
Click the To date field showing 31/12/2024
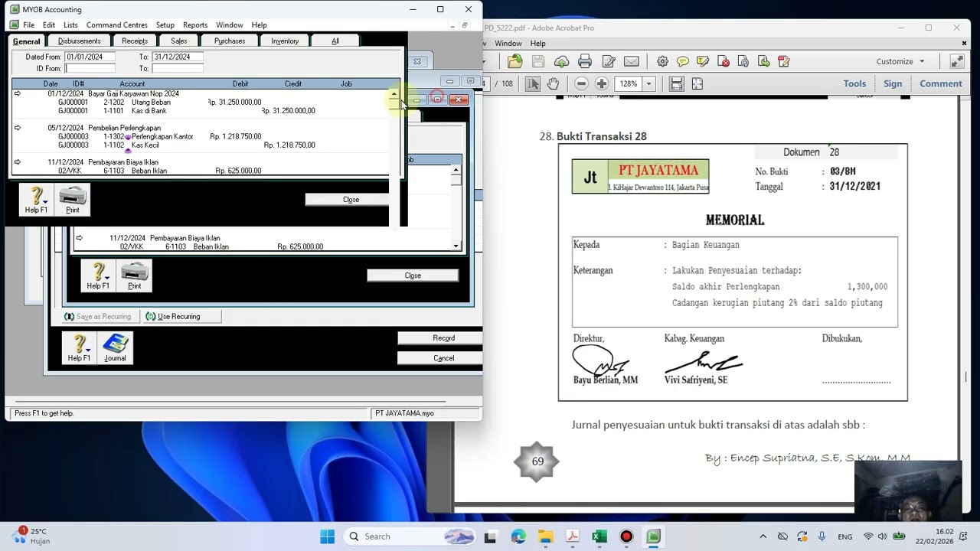coord(178,57)
